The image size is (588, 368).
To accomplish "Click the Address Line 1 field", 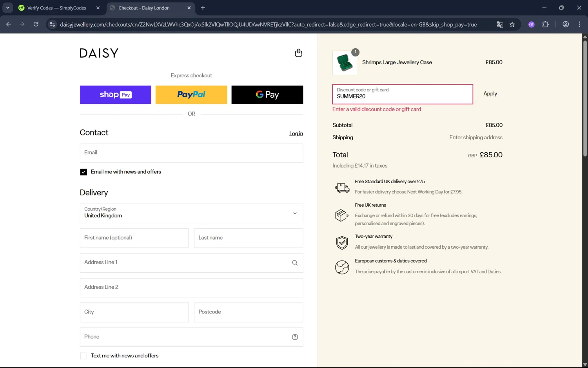I will (x=191, y=263).
